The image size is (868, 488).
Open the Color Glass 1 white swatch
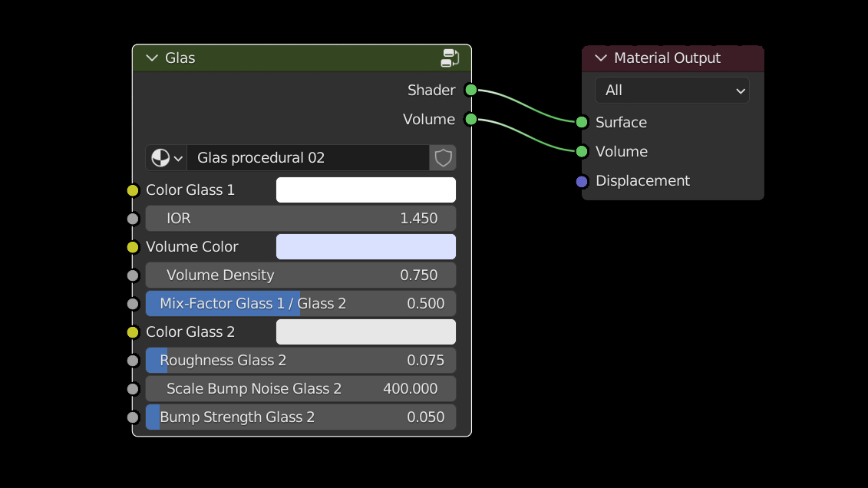click(365, 190)
